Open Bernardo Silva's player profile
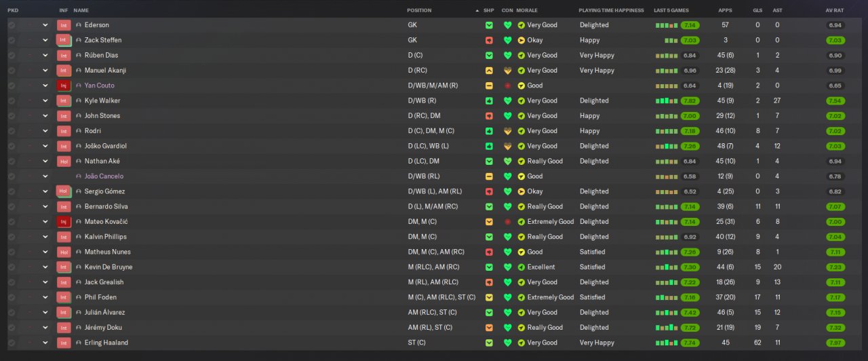 (106, 206)
